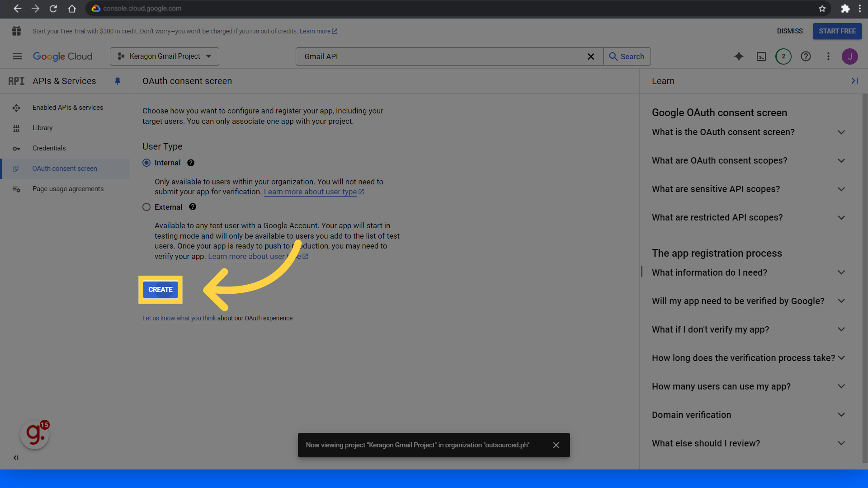868x488 pixels.
Task: Open the main navigation hamburger menu
Action: tap(17, 56)
